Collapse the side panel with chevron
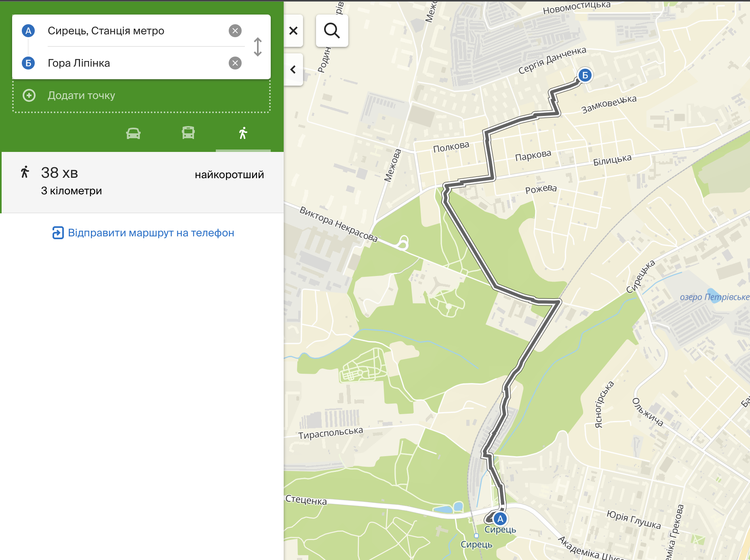Screen dimensions: 750x560 coord(293,69)
